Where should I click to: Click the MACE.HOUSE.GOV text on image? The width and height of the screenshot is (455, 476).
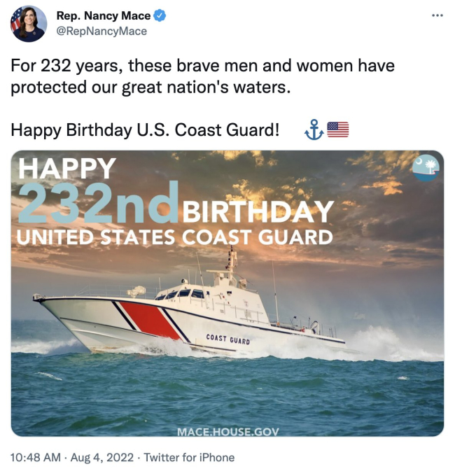tap(227, 430)
